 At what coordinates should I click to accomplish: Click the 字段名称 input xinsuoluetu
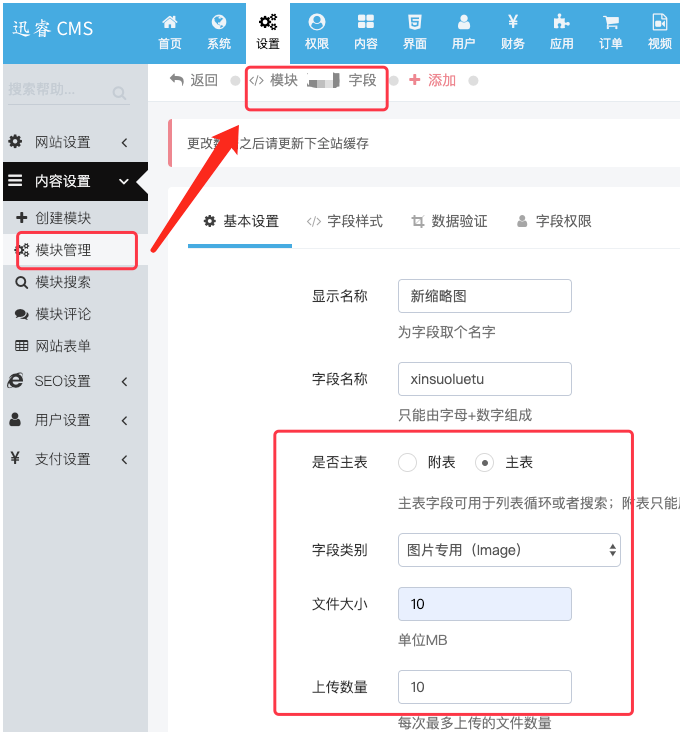pyautogui.click(x=485, y=379)
